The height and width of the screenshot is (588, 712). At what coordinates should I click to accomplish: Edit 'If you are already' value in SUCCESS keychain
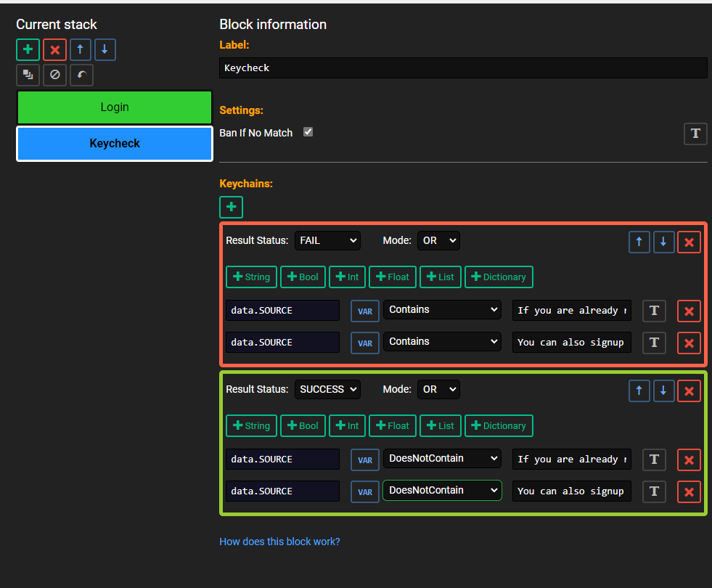click(572, 459)
